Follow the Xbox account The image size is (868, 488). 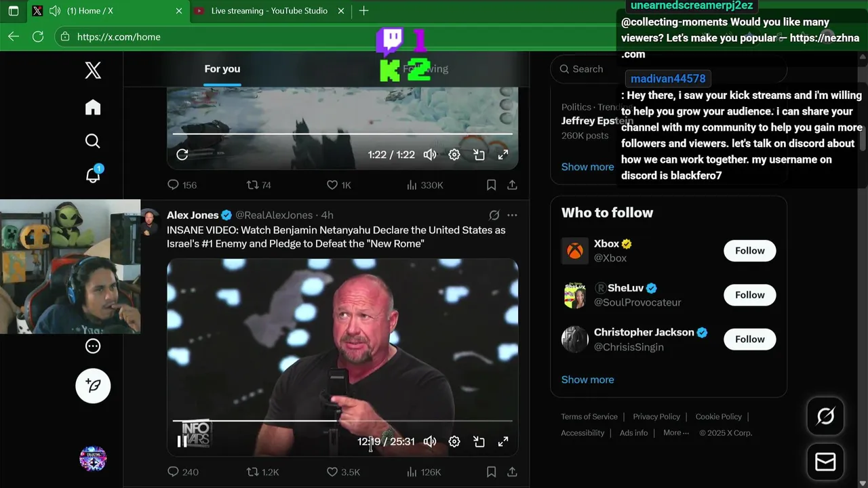(x=749, y=251)
